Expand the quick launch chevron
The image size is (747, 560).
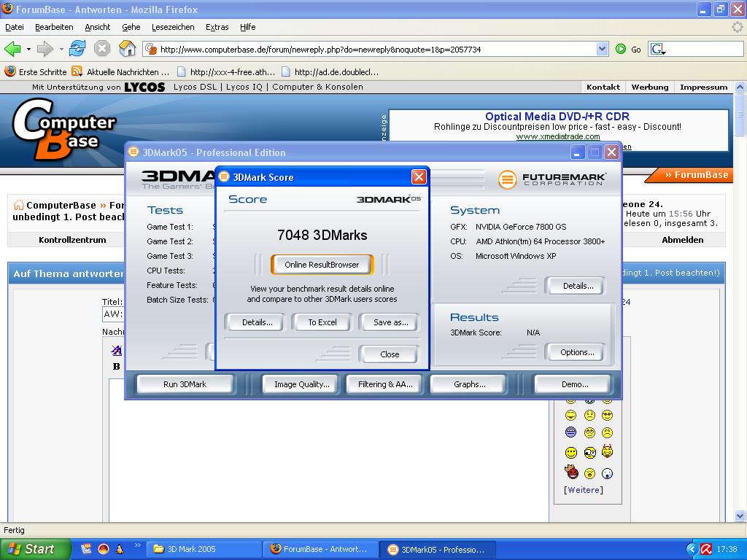pos(138,545)
